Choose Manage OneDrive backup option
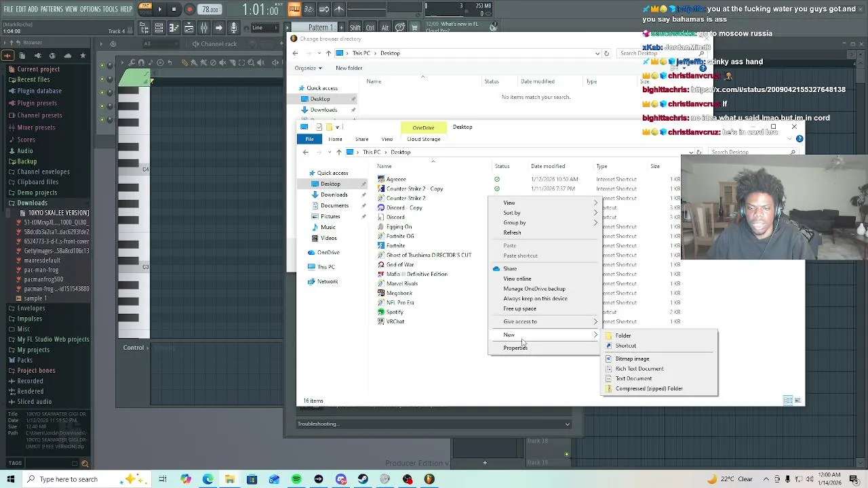Viewport: 868px width, 488px height. pos(534,289)
